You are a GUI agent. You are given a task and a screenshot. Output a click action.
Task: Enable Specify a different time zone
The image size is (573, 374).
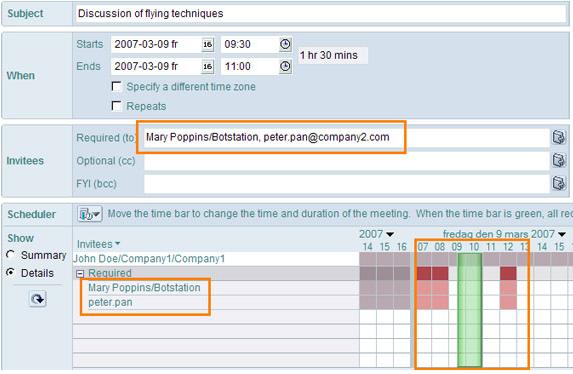pyautogui.click(x=116, y=87)
